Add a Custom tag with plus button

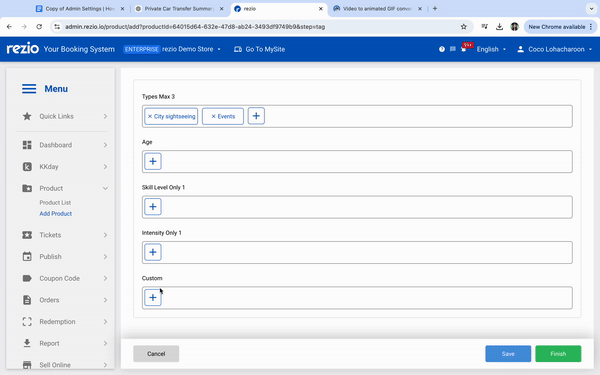(x=153, y=298)
